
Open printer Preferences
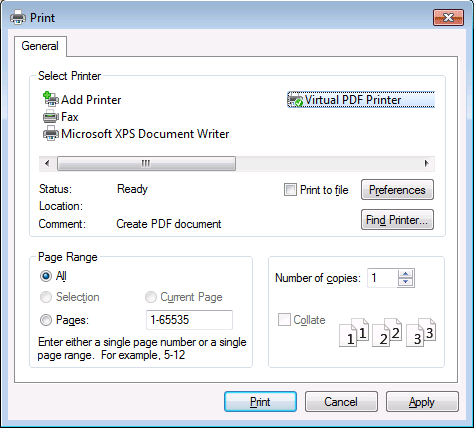pos(397,190)
